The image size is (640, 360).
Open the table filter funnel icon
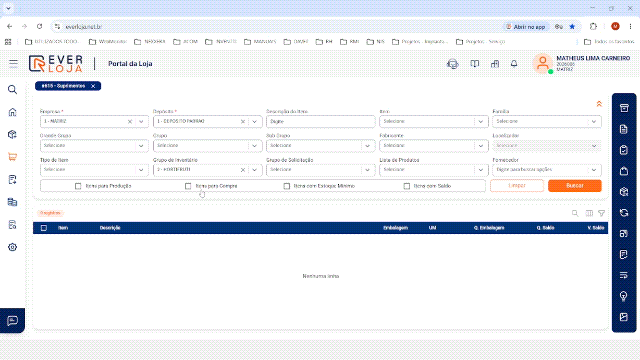pos(602,213)
